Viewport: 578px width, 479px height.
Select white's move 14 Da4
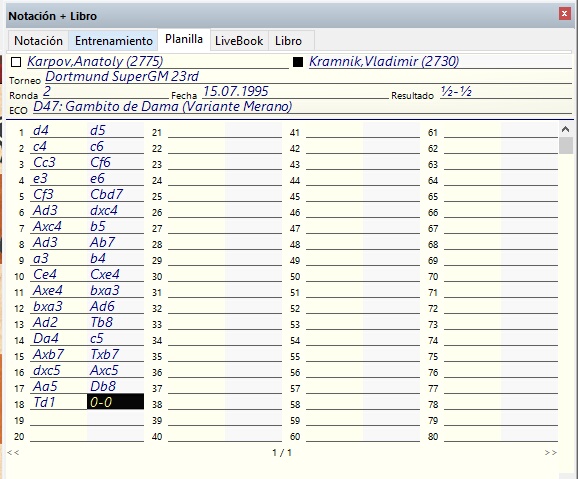[46, 339]
